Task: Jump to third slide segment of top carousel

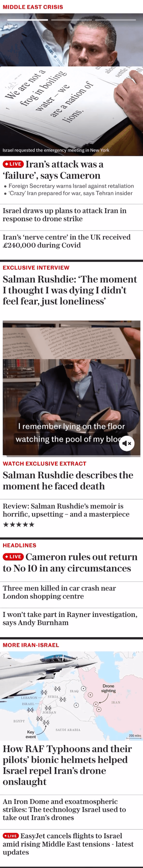Action: (115, 20)
